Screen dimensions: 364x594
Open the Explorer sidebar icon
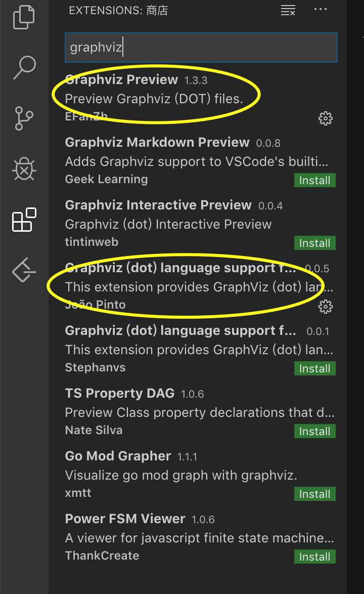[x=23, y=17]
